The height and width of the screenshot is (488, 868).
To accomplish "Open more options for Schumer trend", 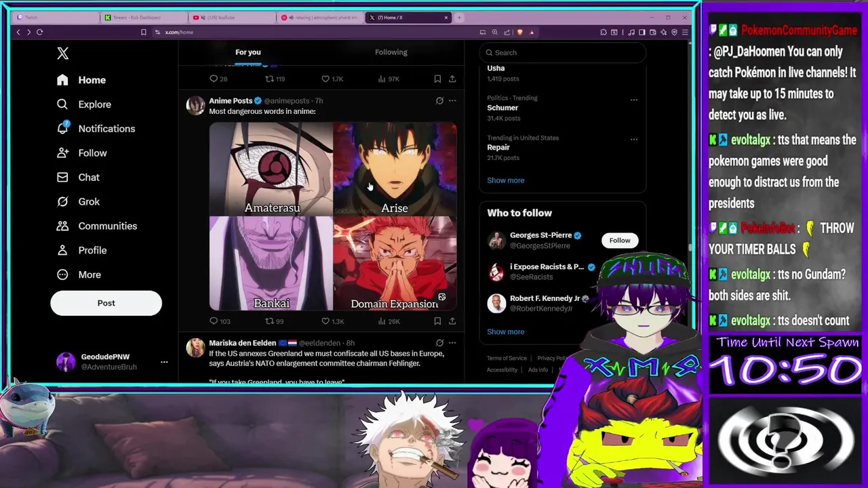I will point(634,100).
